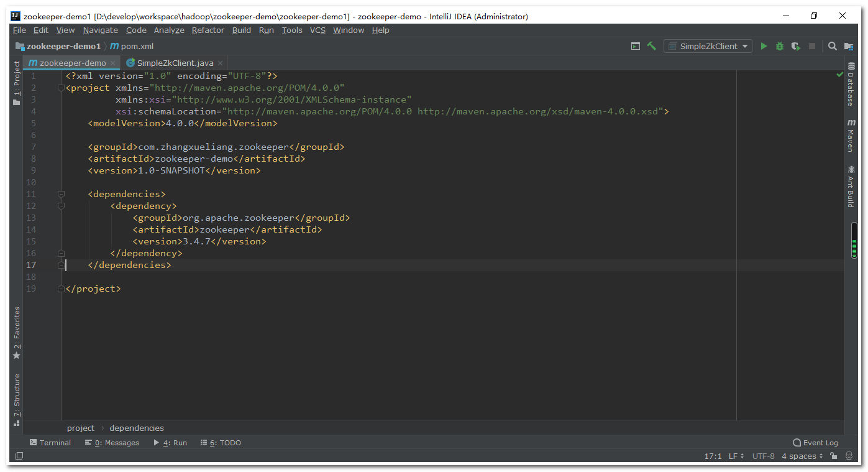
Task: Click fold end marker at line 17
Action: pyautogui.click(x=61, y=265)
